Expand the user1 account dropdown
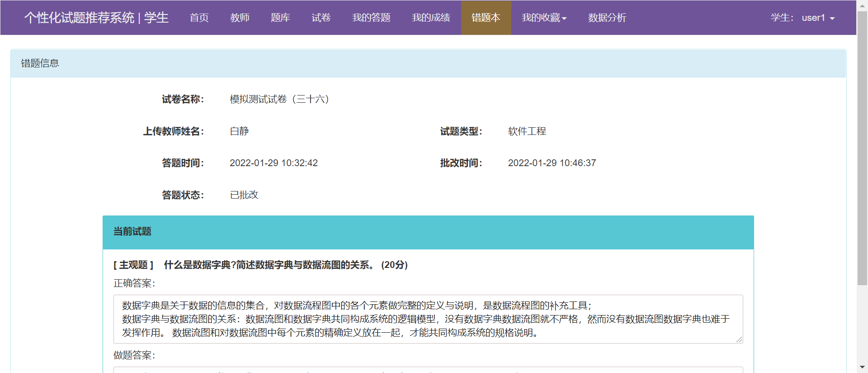Viewport: 868px width, 373px height. coord(818,18)
